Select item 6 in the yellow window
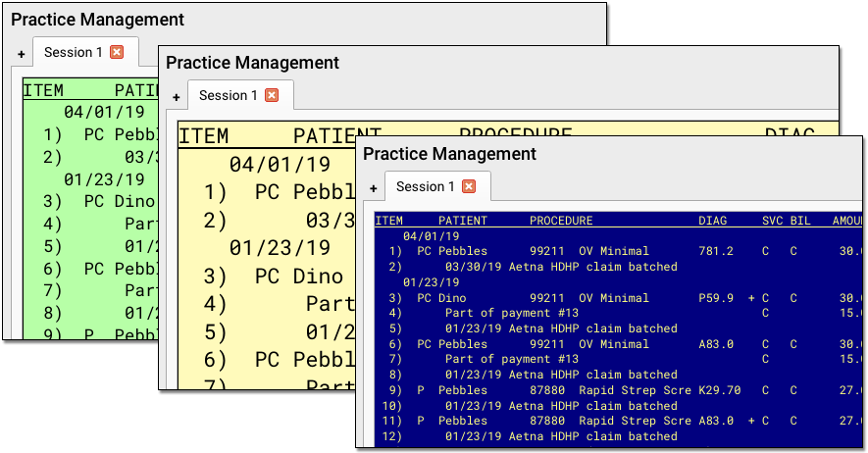The image size is (868, 453). pos(268,360)
